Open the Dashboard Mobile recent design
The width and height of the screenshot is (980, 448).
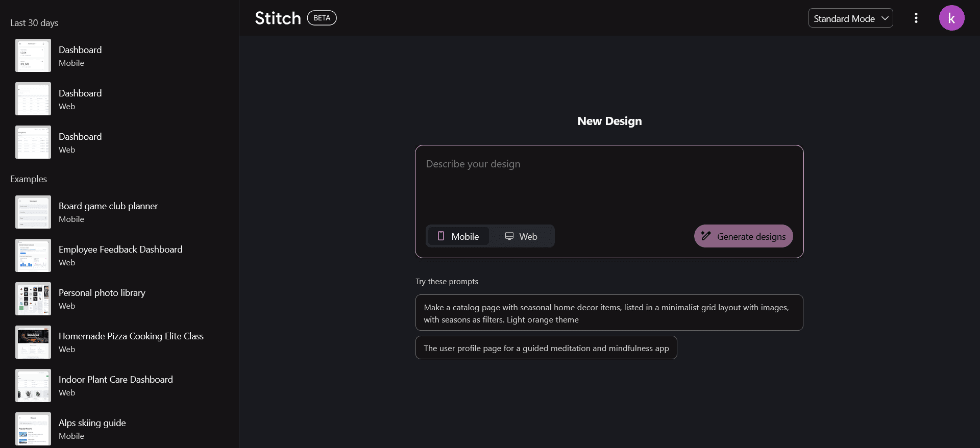pos(80,56)
